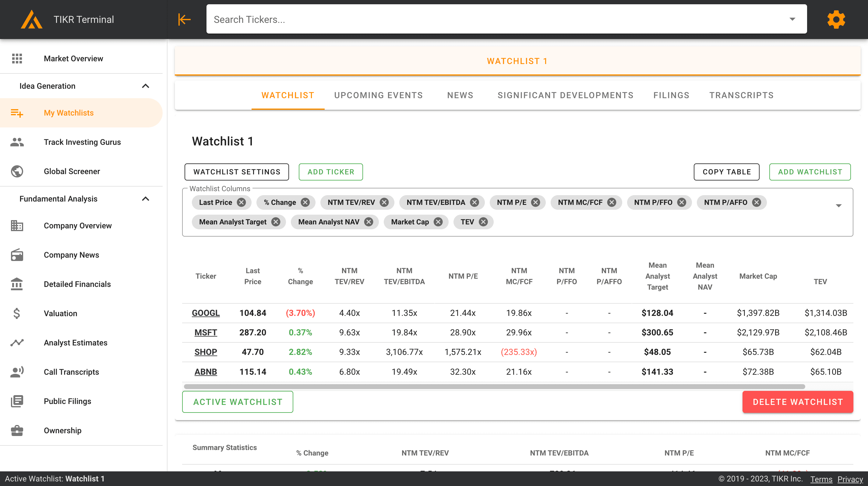Switch to the UPCOMING EVENTS tab

coord(379,95)
